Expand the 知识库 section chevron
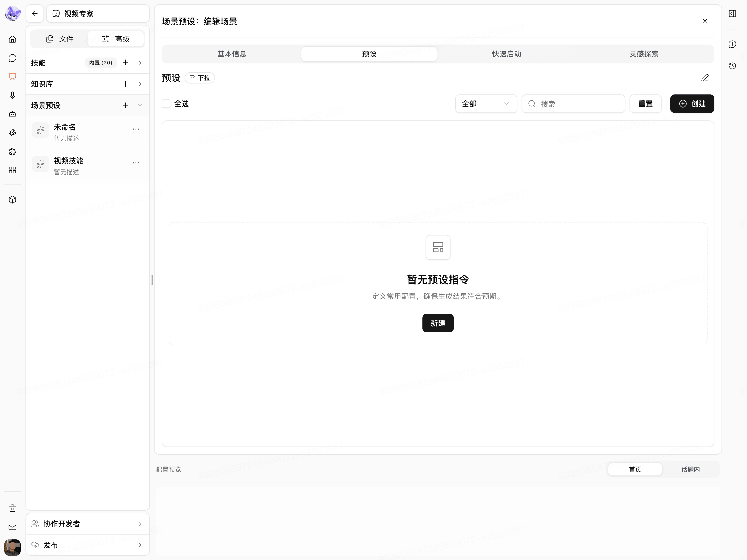 click(x=140, y=84)
